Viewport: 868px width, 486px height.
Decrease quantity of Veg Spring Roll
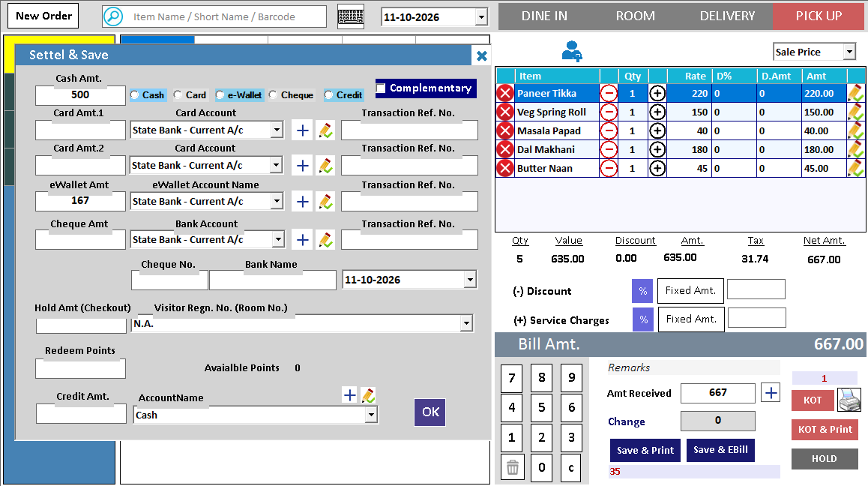[x=609, y=112]
